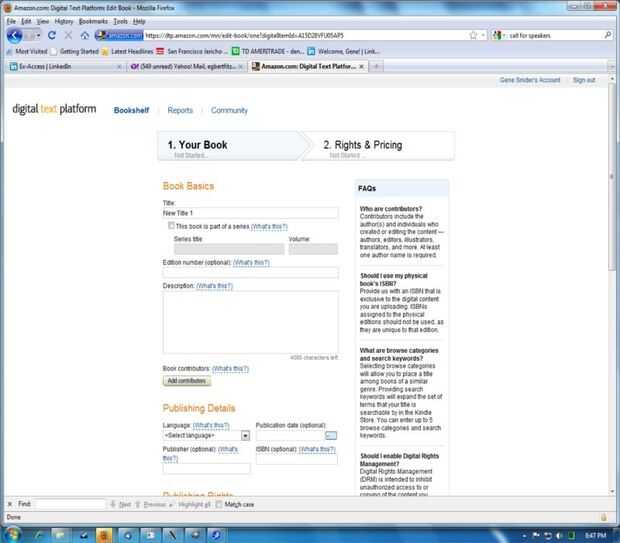This screenshot has width=620, height=543.
Task: Open the Tools menu
Action: pyautogui.click(x=120, y=21)
